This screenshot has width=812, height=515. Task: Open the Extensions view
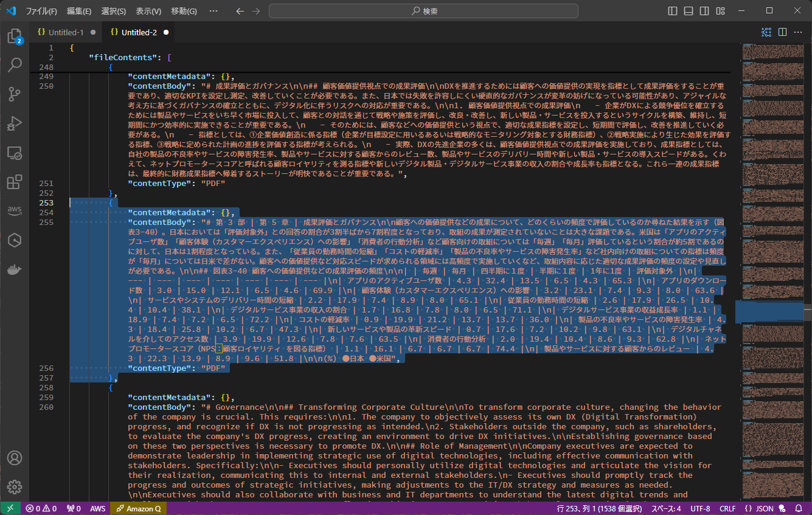15,182
